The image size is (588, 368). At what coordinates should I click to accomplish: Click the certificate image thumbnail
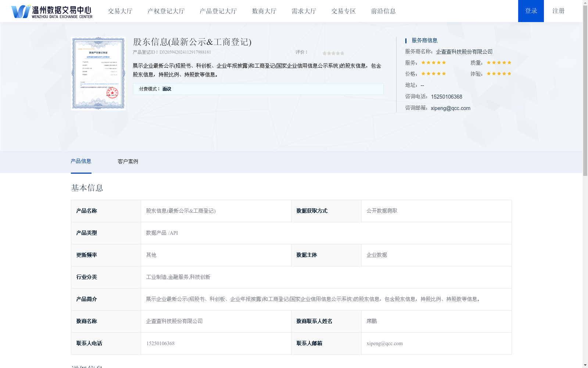(98, 73)
